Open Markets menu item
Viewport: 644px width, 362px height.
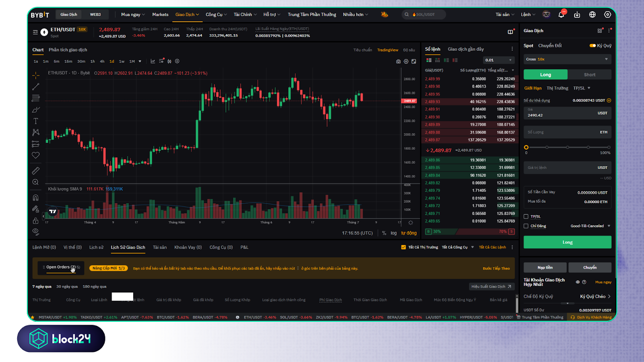[x=160, y=14]
